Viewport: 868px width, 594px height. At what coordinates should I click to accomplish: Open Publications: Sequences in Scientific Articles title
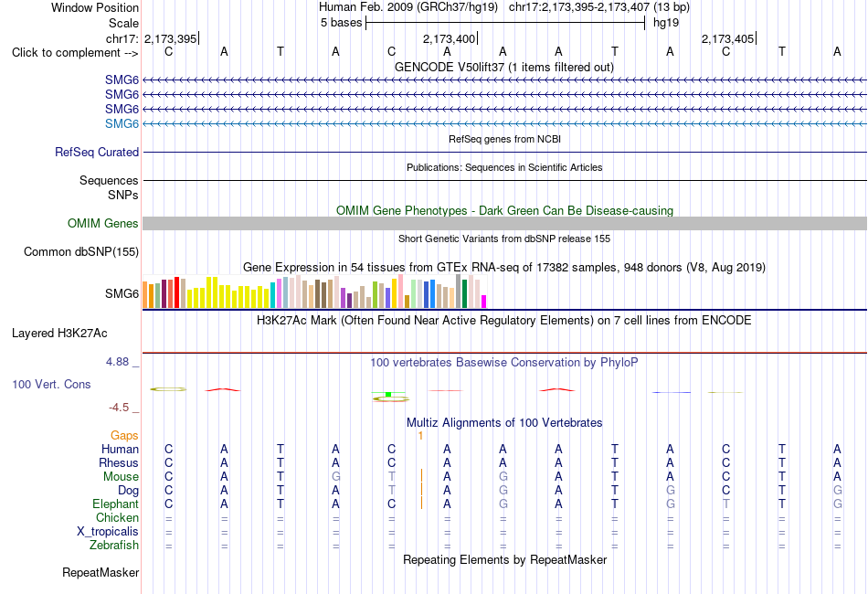click(x=504, y=167)
